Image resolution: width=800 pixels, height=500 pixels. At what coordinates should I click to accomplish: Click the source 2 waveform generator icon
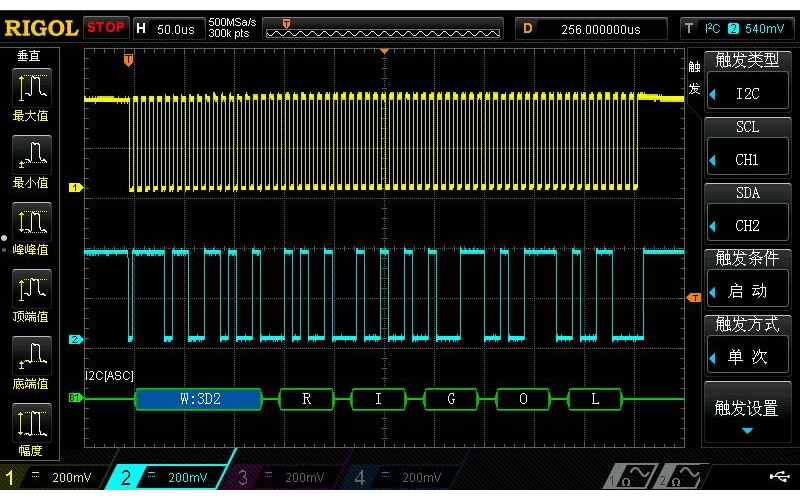click(682, 476)
